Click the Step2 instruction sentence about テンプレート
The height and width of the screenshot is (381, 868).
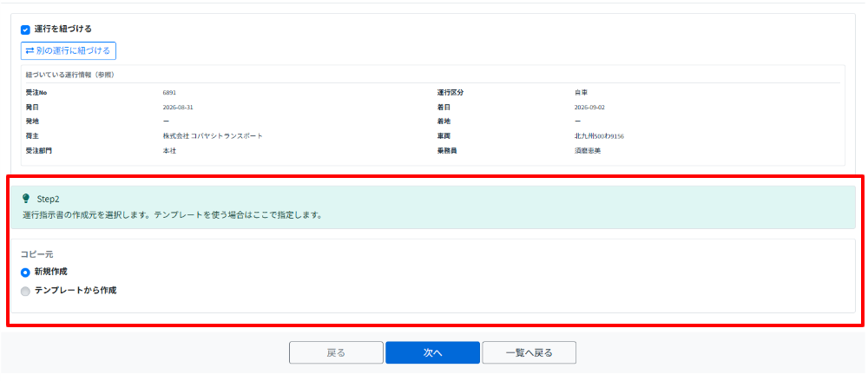[173, 215]
